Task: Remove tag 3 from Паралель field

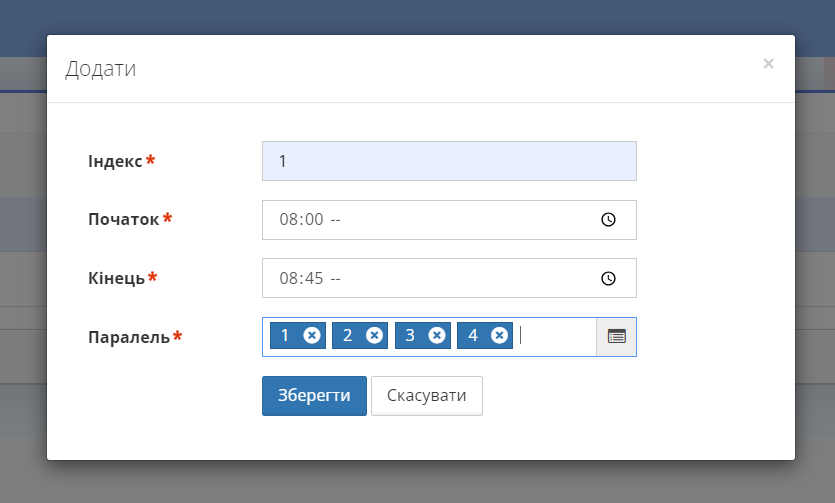Action: 437,336
